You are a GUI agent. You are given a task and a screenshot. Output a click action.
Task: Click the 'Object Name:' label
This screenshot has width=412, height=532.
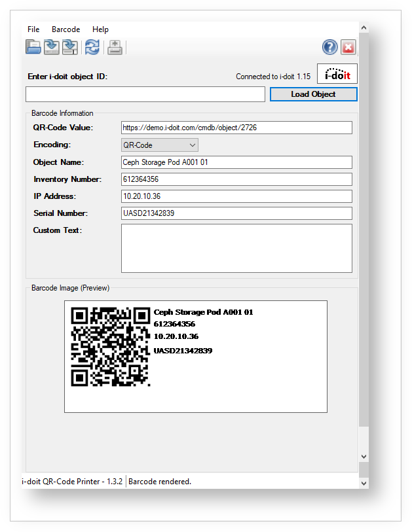click(58, 162)
